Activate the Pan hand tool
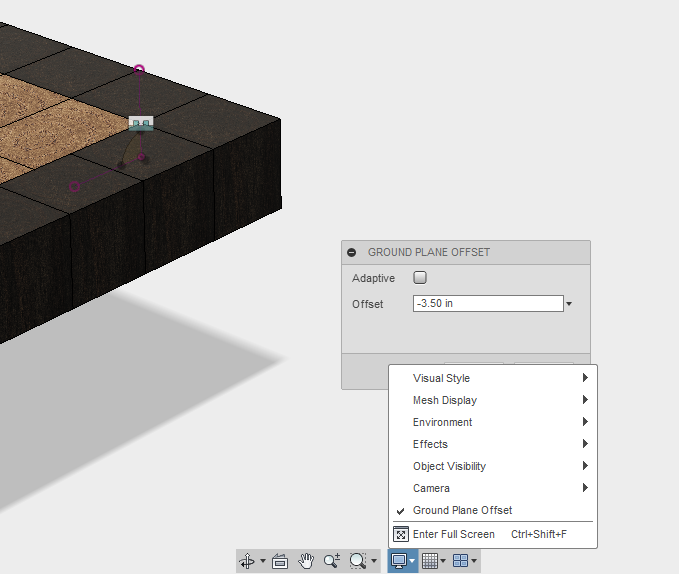Screen dimensions: 679x574 click(307, 561)
